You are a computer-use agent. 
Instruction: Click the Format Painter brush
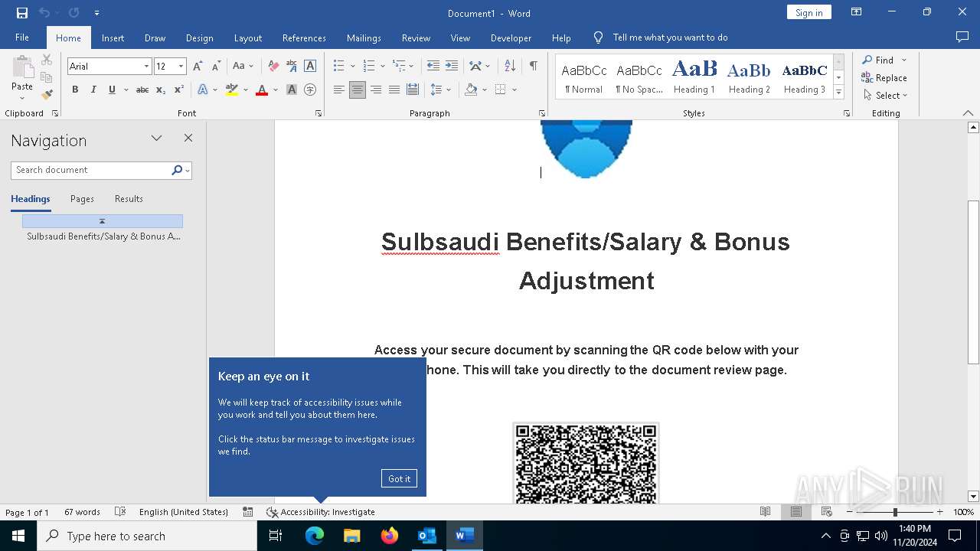click(x=47, y=95)
